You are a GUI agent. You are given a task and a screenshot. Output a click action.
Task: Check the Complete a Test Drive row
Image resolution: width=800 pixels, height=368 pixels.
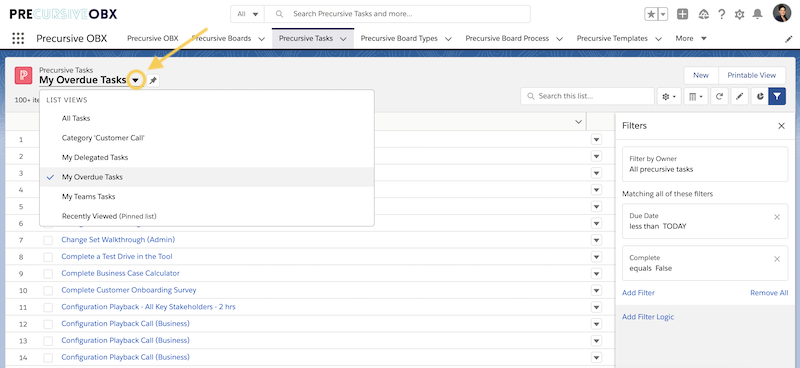coord(48,257)
